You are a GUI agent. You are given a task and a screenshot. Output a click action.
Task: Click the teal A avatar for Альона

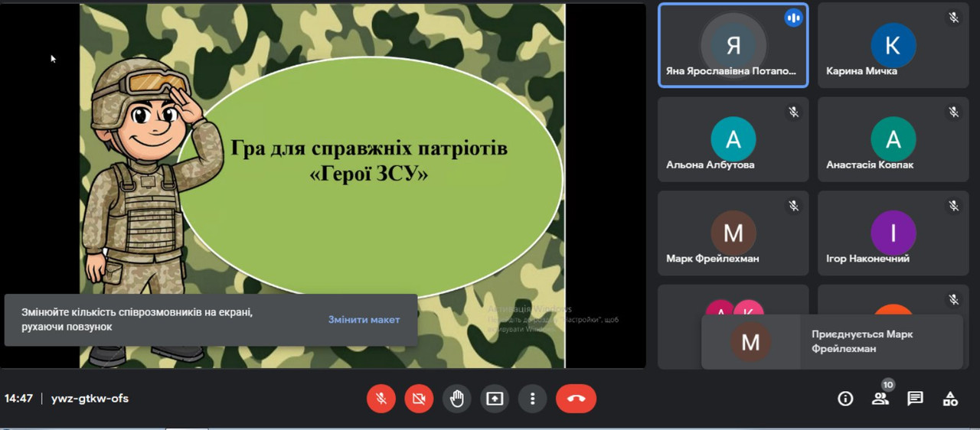click(733, 139)
